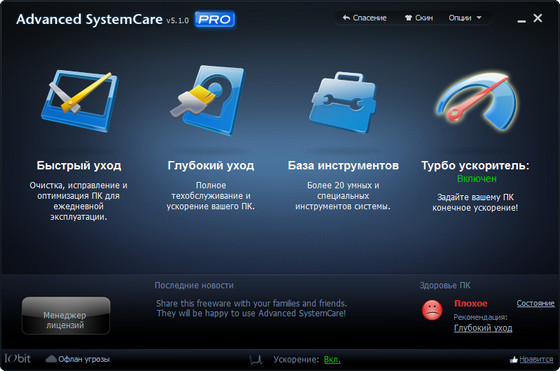Click the Офлан угрозы status label
The width and height of the screenshot is (560, 371).
pyautogui.click(x=84, y=359)
